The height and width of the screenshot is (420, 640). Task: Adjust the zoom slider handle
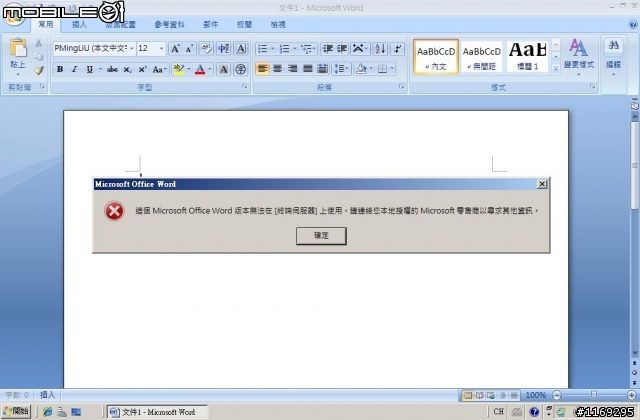(x=593, y=395)
